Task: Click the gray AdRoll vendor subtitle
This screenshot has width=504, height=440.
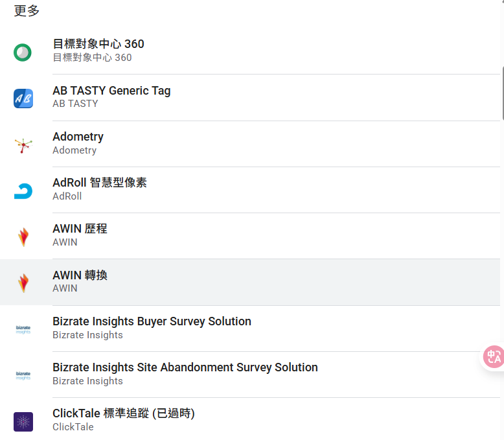Action: [67, 196]
